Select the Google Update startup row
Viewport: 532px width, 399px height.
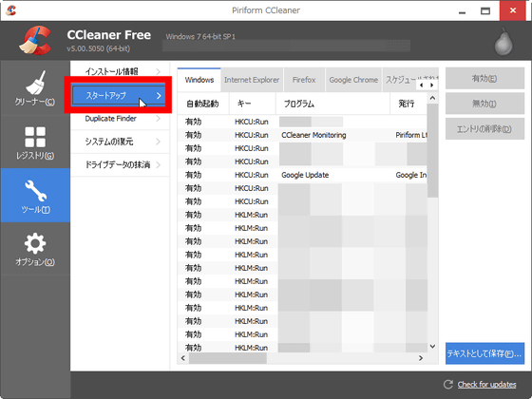(x=302, y=175)
